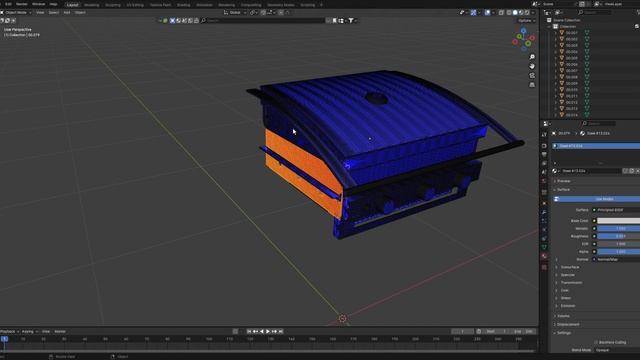
Task: Open the filter funnel icon in the viewport toolbar
Action: pyautogui.click(x=351, y=20)
